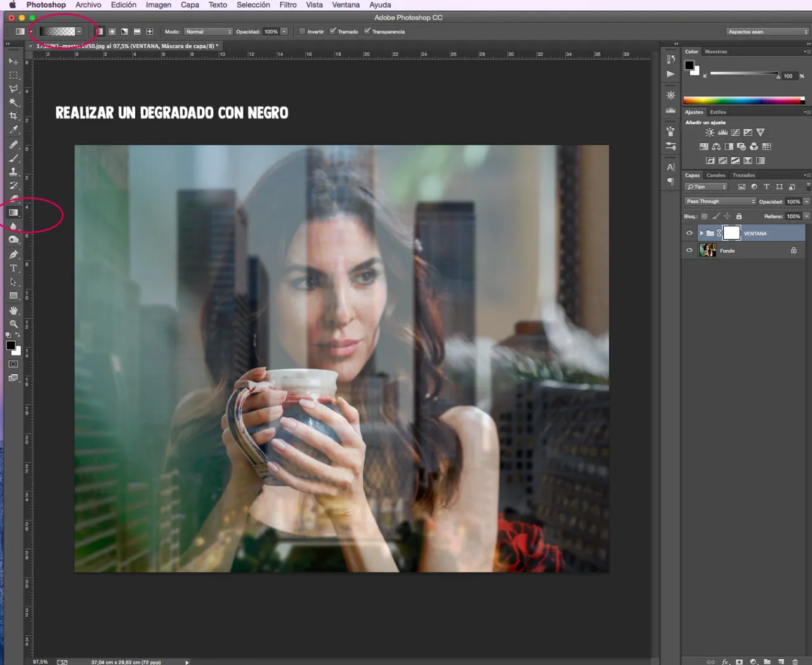The width and height of the screenshot is (812, 665).
Task: Toggle lock image pixels brush icon
Action: 716,216
